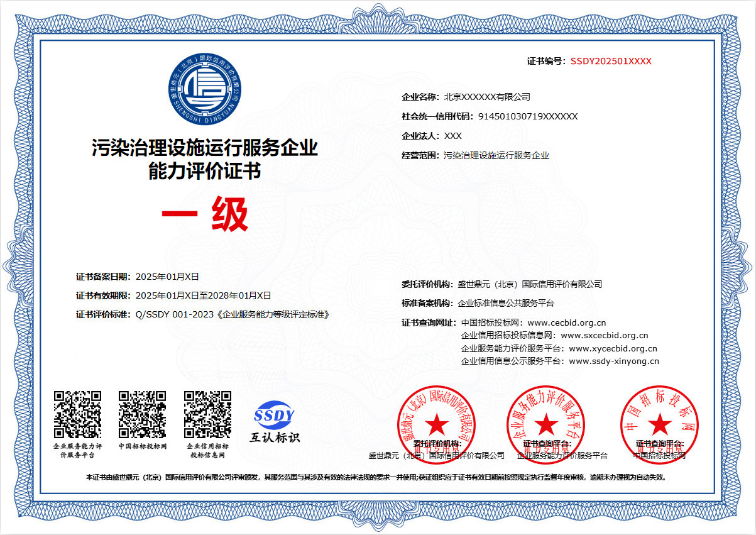This screenshot has width=756, height=535.
Task: Click the 企业信用招标投标信息网 QR code
Action: pos(208,414)
